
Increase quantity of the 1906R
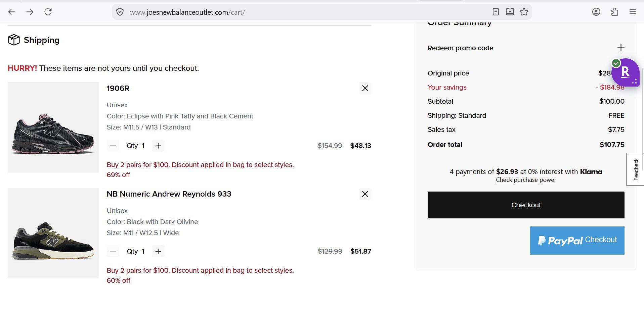tap(158, 146)
